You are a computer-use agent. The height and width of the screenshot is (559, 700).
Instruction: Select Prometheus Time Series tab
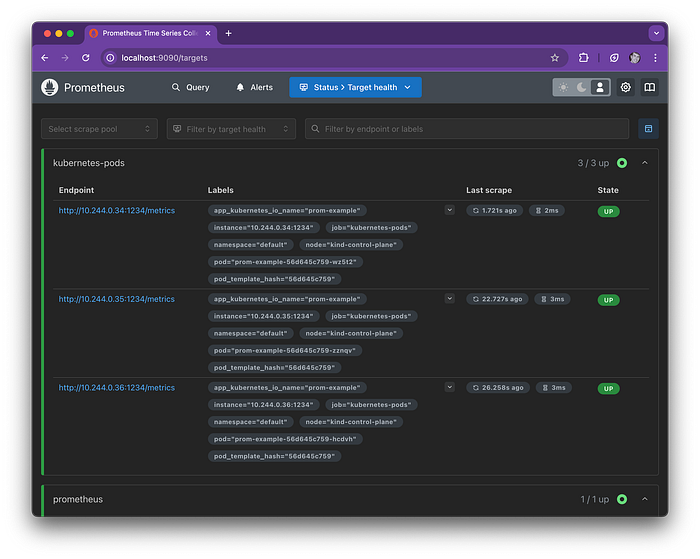pyautogui.click(x=150, y=33)
